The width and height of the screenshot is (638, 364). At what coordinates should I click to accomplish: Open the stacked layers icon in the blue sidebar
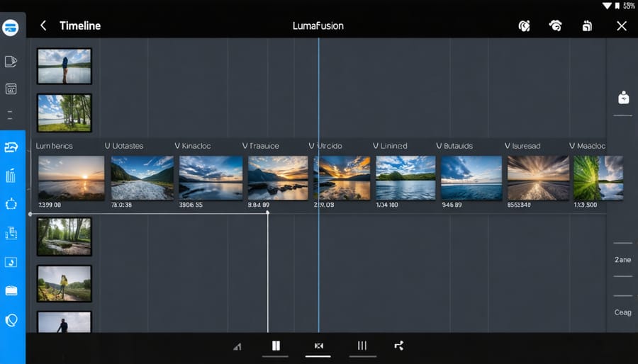11,233
